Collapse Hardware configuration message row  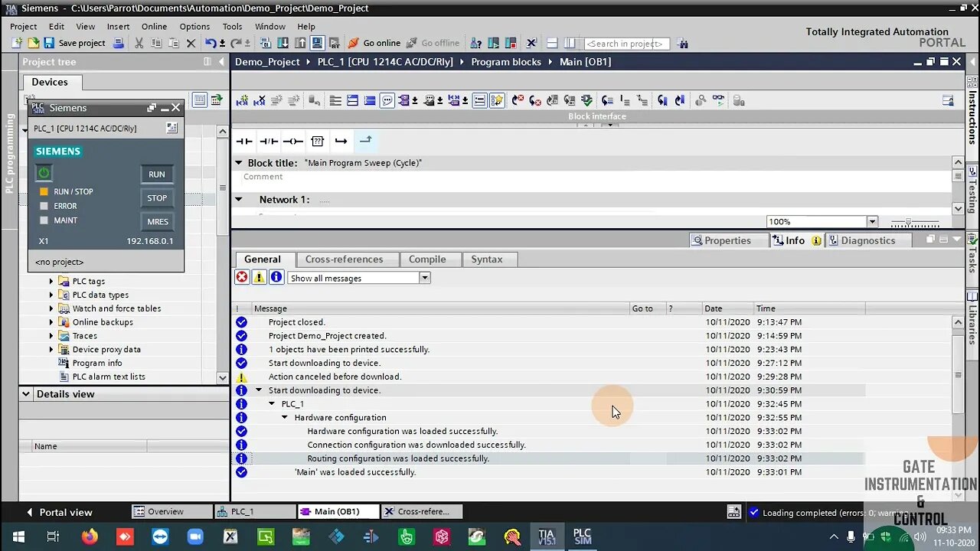pyautogui.click(x=285, y=418)
